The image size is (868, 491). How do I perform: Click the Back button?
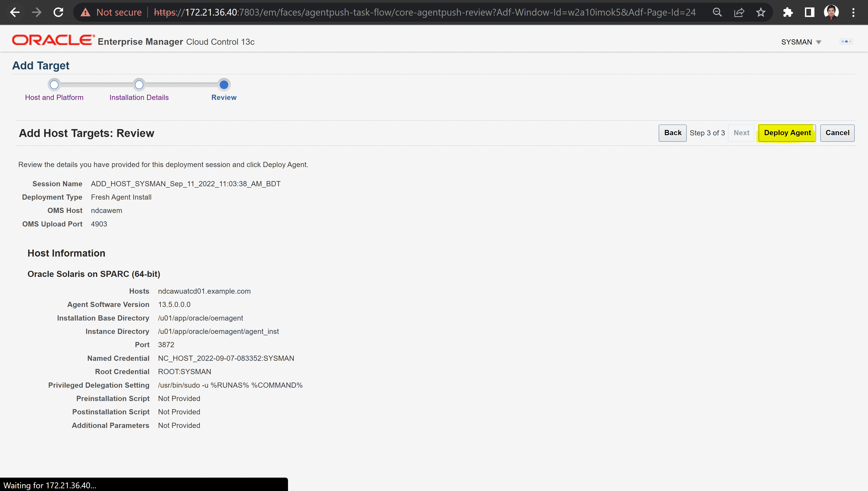pos(672,133)
